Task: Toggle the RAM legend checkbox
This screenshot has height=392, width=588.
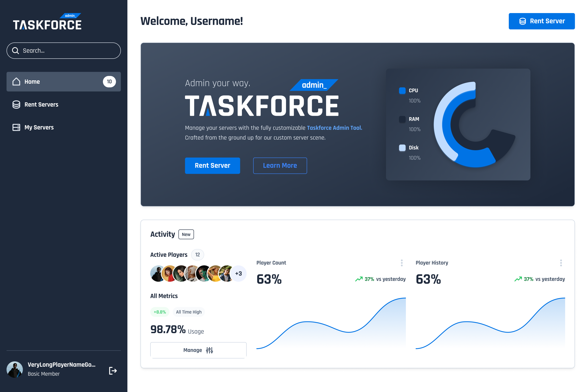Action: (x=402, y=119)
